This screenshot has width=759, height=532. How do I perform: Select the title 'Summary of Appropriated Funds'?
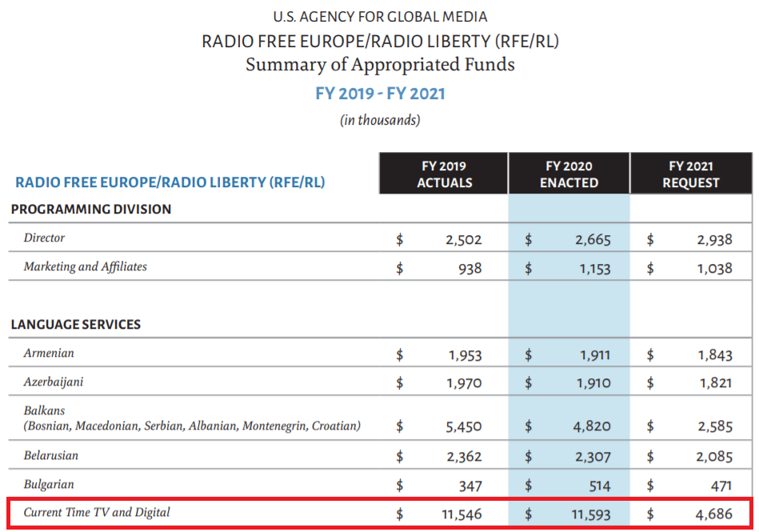click(x=380, y=65)
